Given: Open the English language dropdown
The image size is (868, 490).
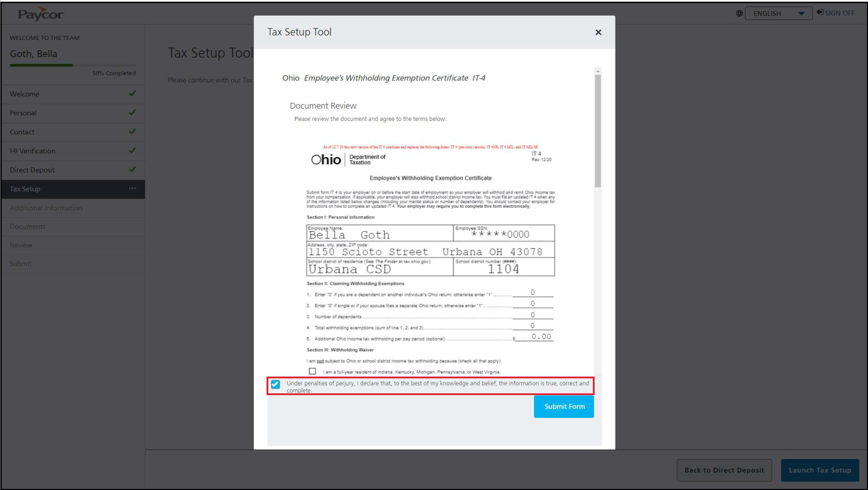Looking at the screenshot, I should pyautogui.click(x=778, y=13).
